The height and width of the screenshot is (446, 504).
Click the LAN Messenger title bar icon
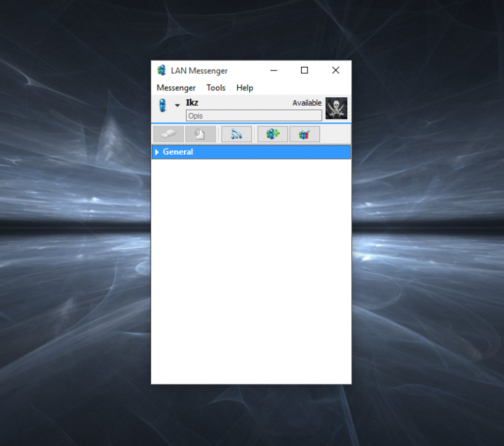tap(162, 70)
